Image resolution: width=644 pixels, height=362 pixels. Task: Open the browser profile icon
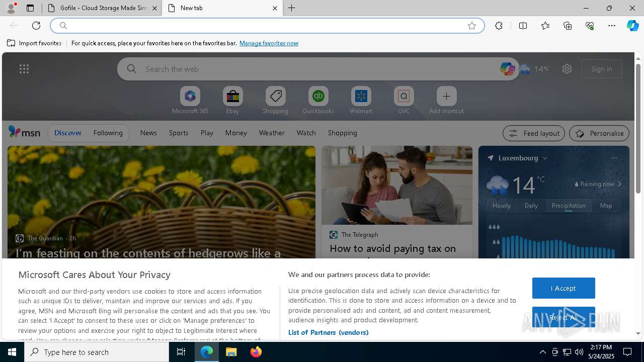[x=11, y=8]
